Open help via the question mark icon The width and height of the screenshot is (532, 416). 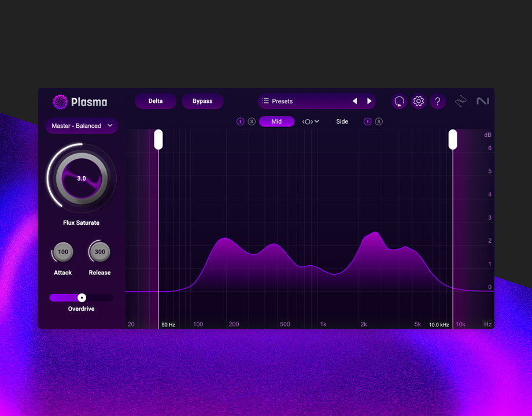pos(438,102)
